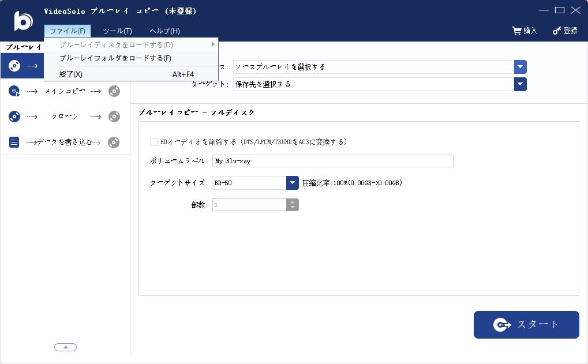Open the Help (ヘルプ) menu
The width and height of the screenshot is (588, 364).
pos(164,31)
